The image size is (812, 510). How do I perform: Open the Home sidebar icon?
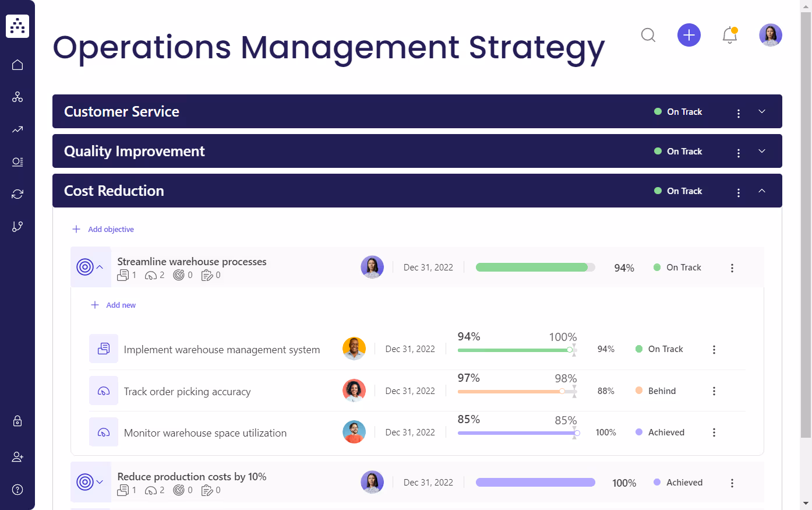pos(17,65)
